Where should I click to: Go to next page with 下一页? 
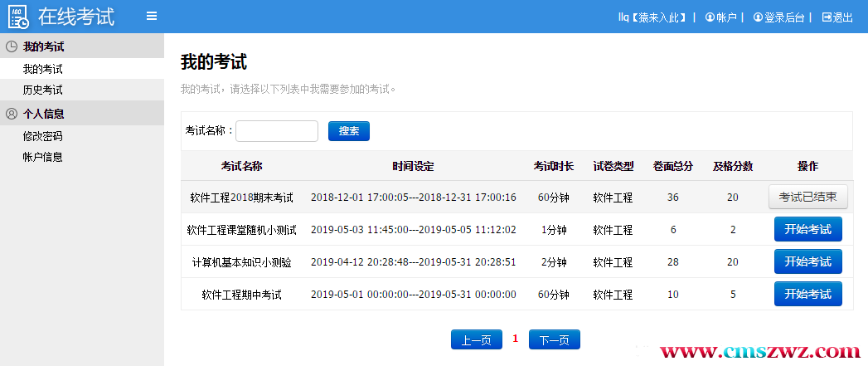tap(554, 339)
